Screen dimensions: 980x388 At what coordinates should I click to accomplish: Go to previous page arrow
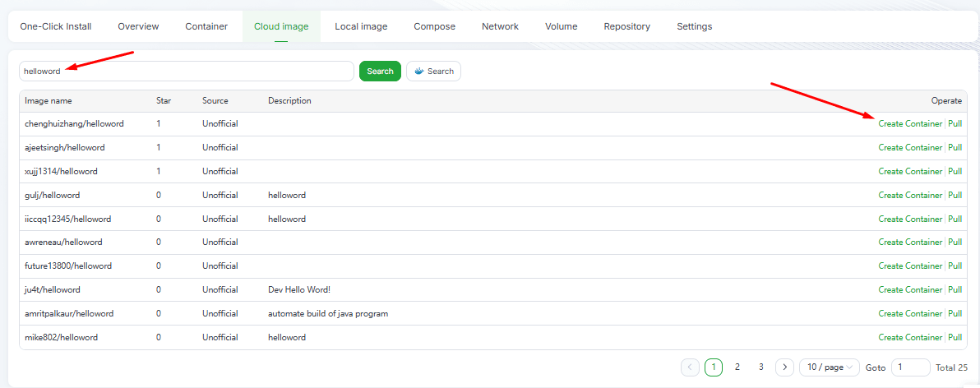[690, 367]
